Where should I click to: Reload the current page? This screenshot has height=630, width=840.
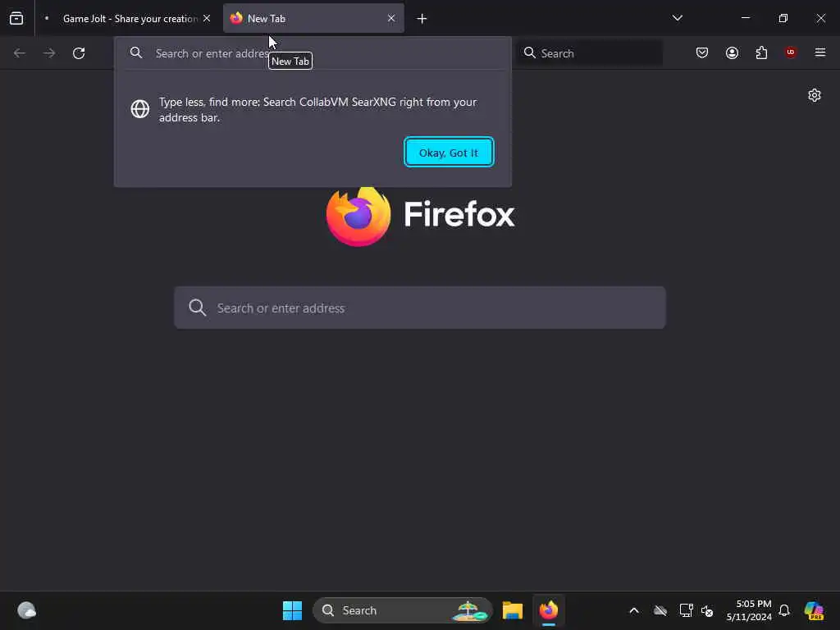[79, 53]
